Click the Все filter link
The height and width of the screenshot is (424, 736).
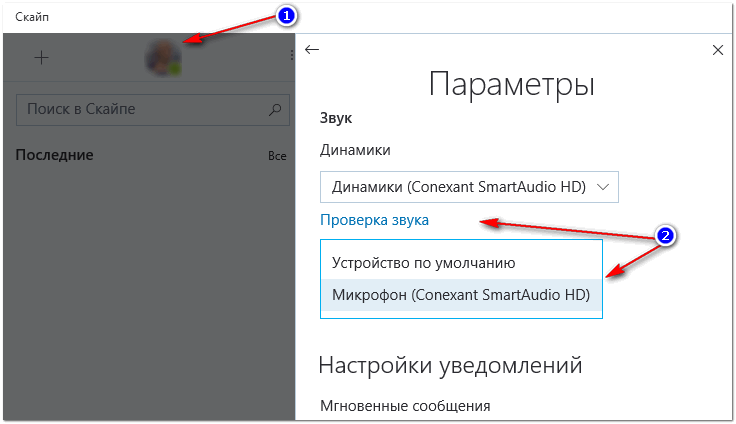[x=277, y=156]
